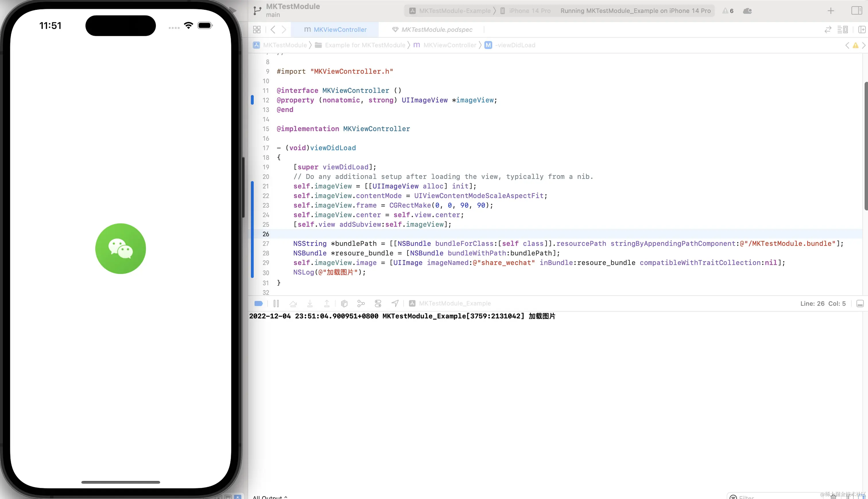Image resolution: width=868 pixels, height=499 pixels.
Task: Open Debug View Hierarchy
Action: pos(344,304)
